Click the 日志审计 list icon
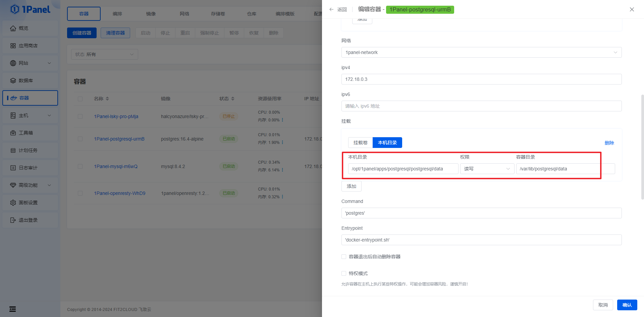644x317 pixels. coord(13,168)
